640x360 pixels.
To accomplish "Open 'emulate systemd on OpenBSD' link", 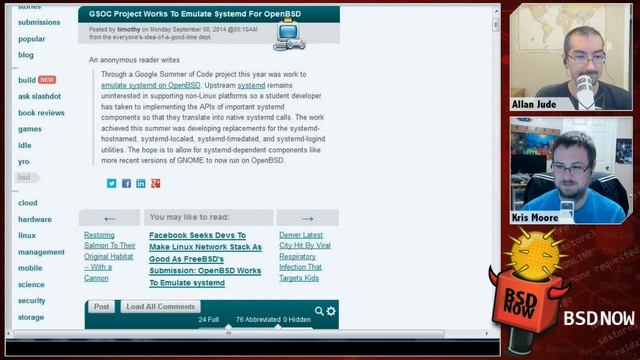I will tap(151, 85).
